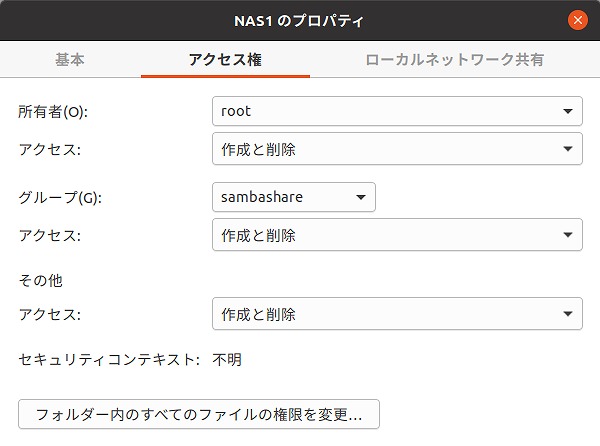Click the arrow icon of root dropdown

[568, 111]
